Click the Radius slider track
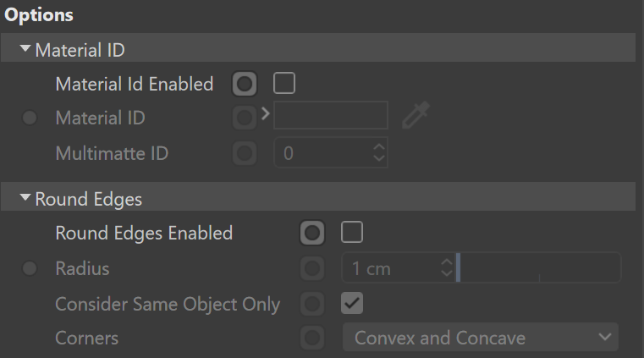644x358 pixels. (538, 267)
